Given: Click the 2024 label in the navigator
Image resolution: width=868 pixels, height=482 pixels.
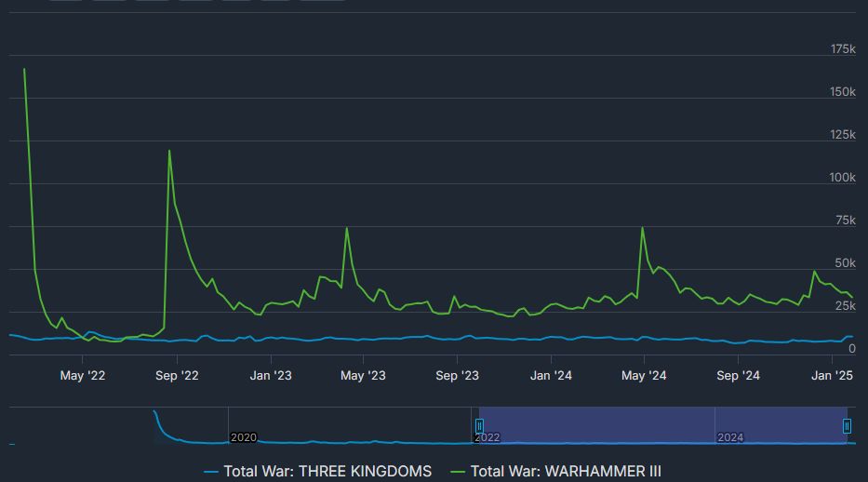Looking at the screenshot, I should pyautogui.click(x=730, y=437).
